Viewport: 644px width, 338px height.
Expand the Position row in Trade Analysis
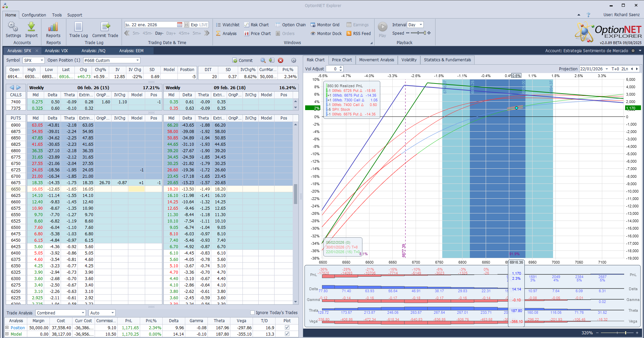pyautogui.click(x=7, y=328)
